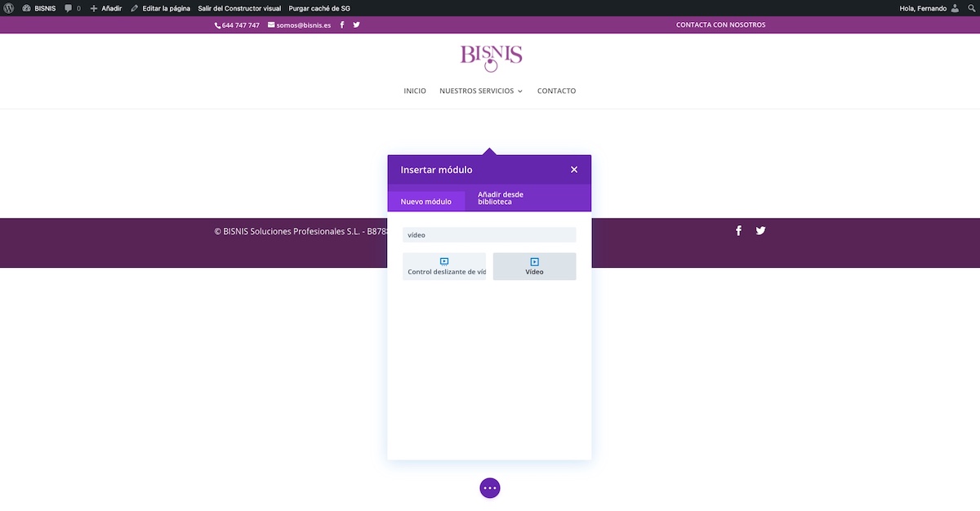Choose the Control deslizante de vídeo module
Image resolution: width=980 pixels, height=511 pixels.
pos(444,266)
